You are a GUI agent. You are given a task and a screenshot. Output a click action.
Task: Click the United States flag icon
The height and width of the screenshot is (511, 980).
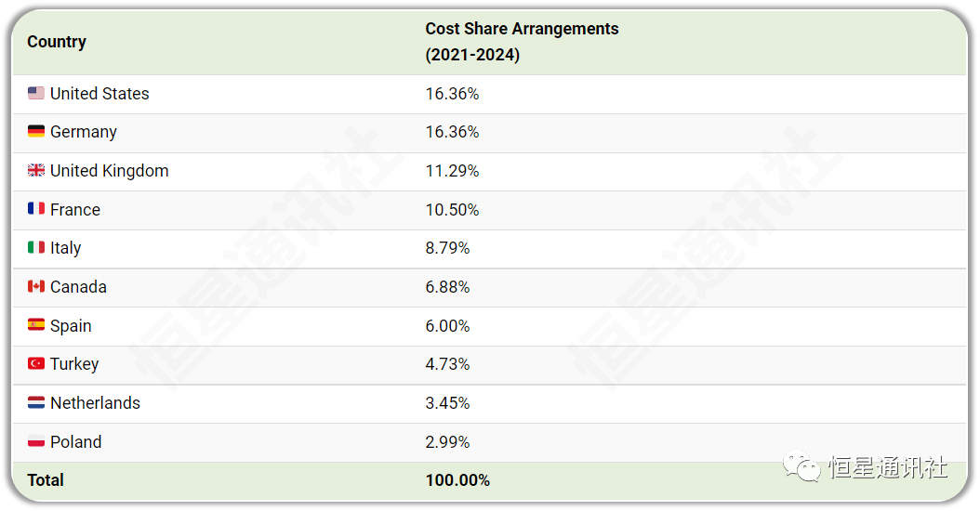36,93
